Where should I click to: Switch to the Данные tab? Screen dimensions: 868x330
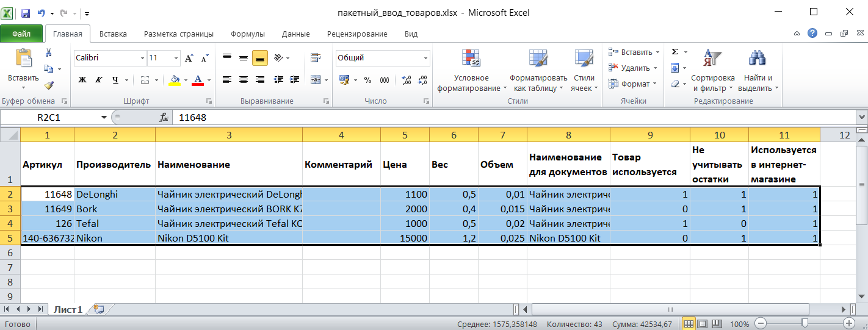[296, 34]
